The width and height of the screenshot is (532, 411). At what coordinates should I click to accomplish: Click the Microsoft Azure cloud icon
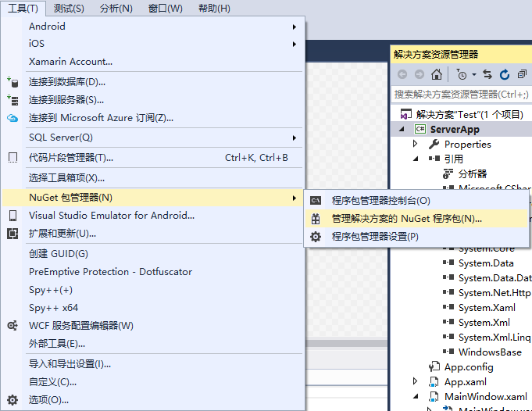(12, 118)
